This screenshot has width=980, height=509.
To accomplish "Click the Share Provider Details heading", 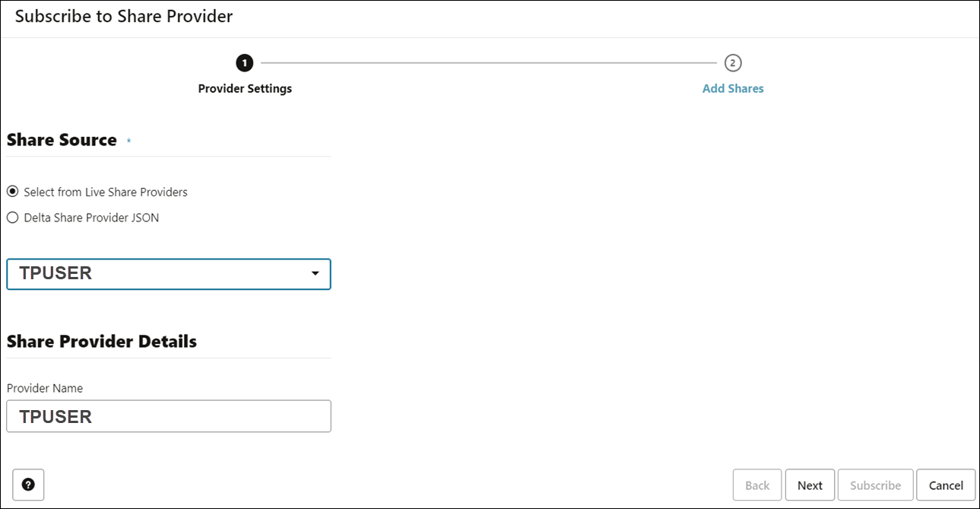I will click(x=102, y=342).
